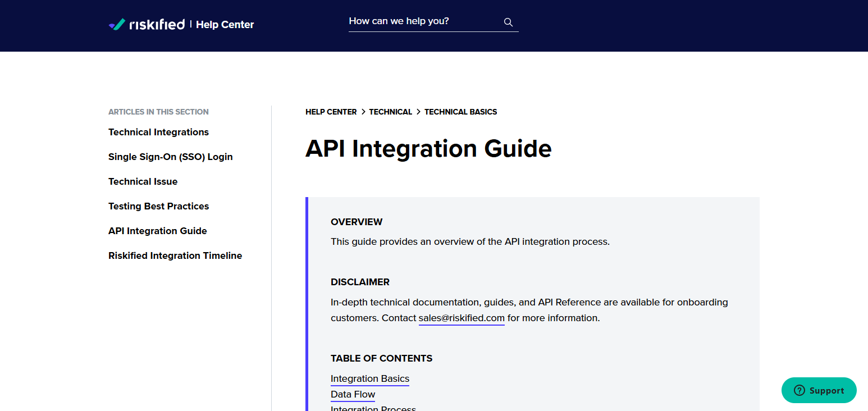Jump to Integration Process section
The height and width of the screenshot is (411, 868).
(373, 408)
